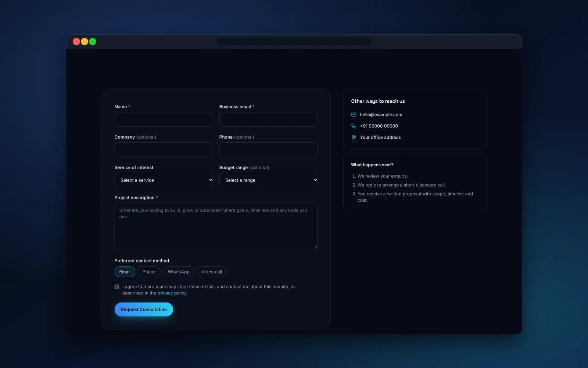Click the envelope icon beside hello@example.com

(x=354, y=114)
